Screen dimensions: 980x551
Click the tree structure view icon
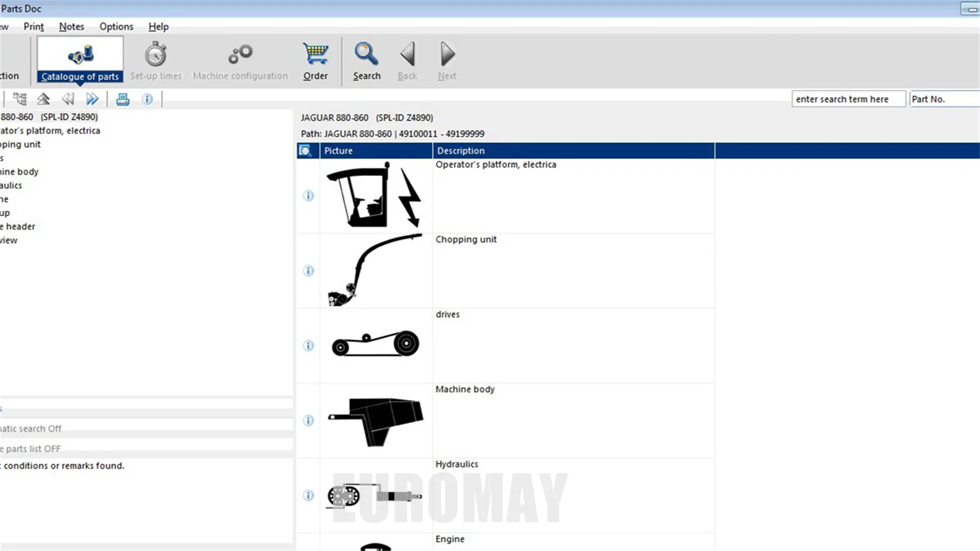pyautogui.click(x=20, y=99)
